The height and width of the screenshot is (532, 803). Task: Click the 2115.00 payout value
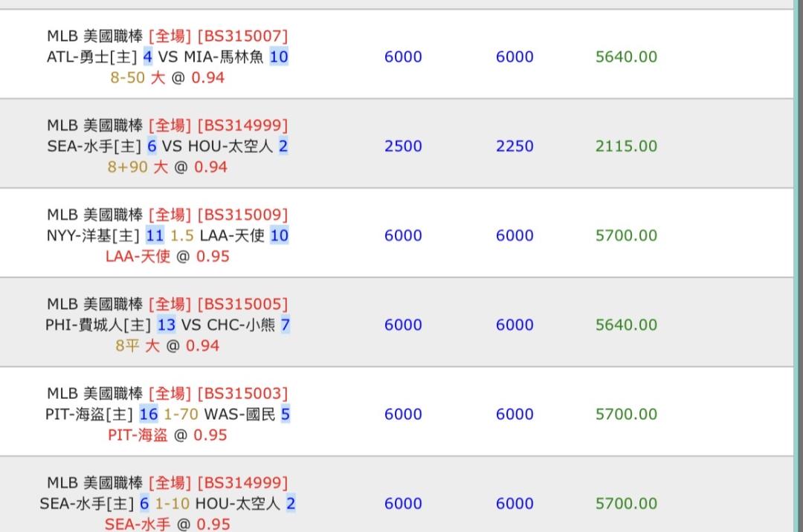coord(626,146)
